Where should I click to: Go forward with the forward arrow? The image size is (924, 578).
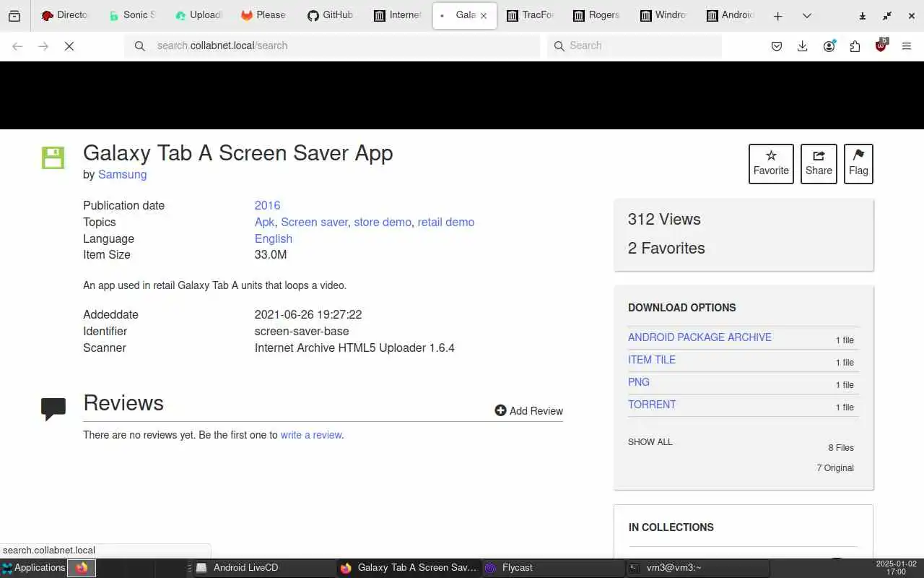(43, 46)
